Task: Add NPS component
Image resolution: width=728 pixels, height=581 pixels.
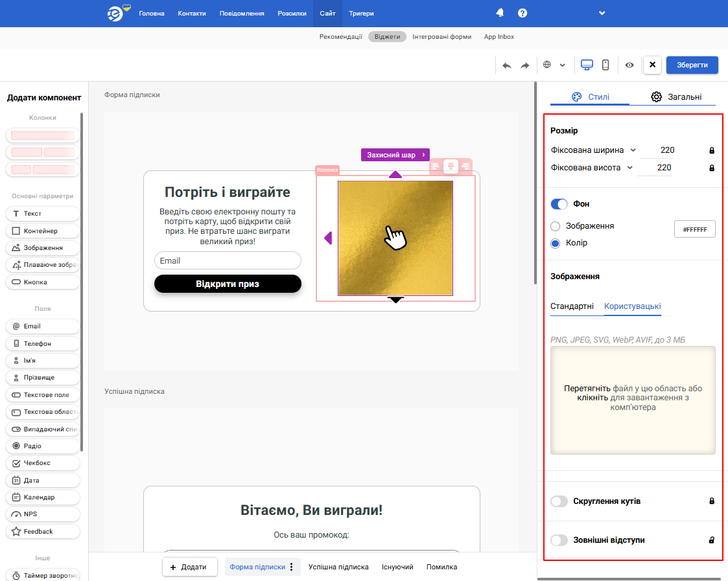Action: coord(43,514)
